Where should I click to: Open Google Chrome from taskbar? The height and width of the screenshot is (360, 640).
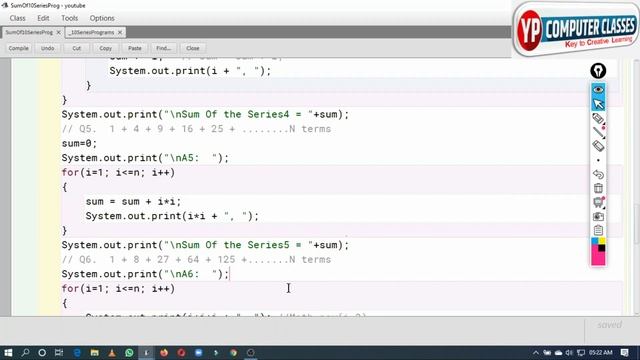tap(233, 353)
